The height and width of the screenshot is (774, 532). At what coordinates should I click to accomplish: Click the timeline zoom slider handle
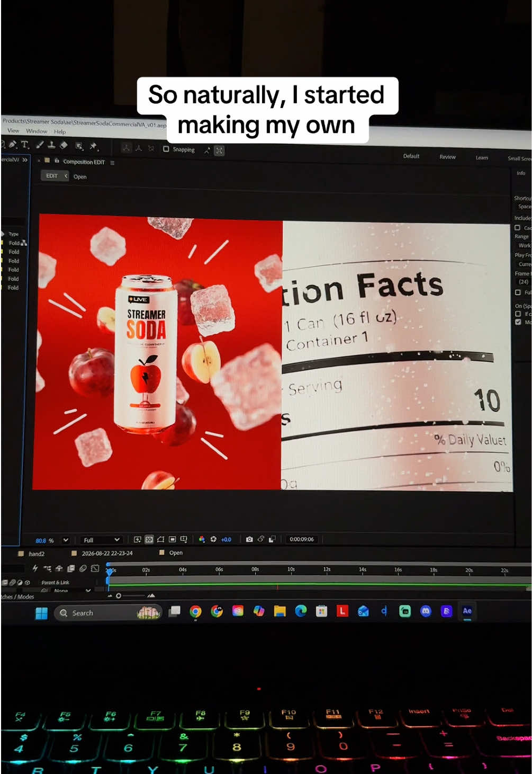(x=119, y=596)
